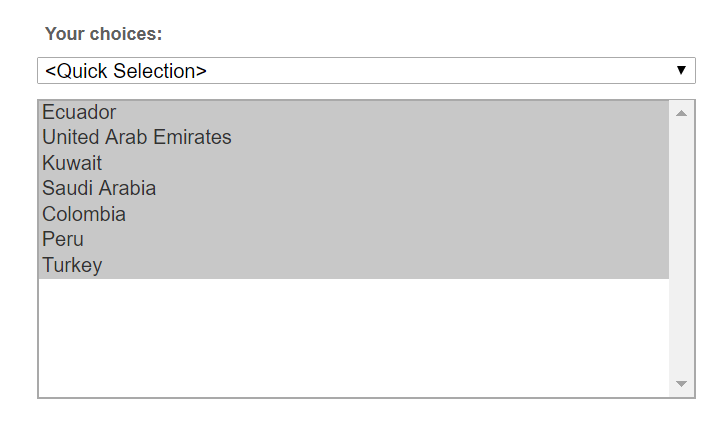
Task: Select United Arab Emirates list entry
Action: pos(137,138)
